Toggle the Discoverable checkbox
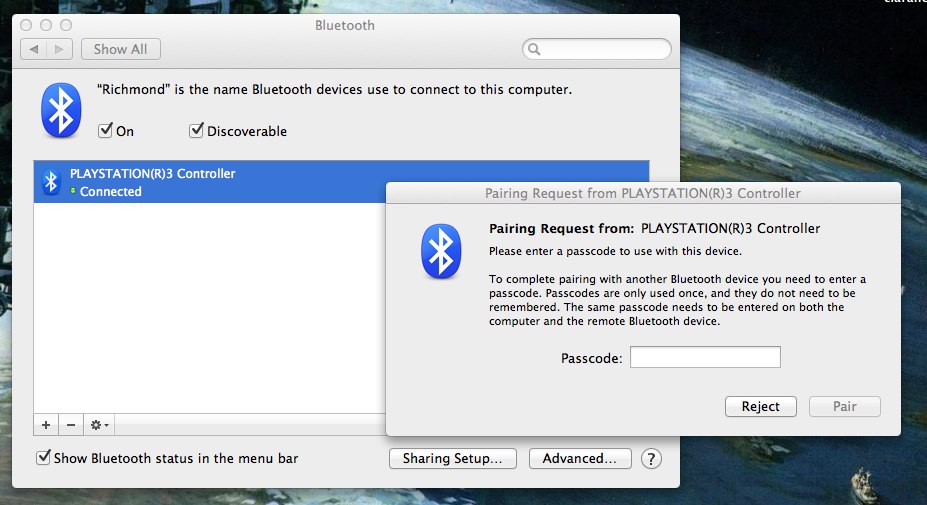This screenshot has height=505, width=927. (196, 130)
